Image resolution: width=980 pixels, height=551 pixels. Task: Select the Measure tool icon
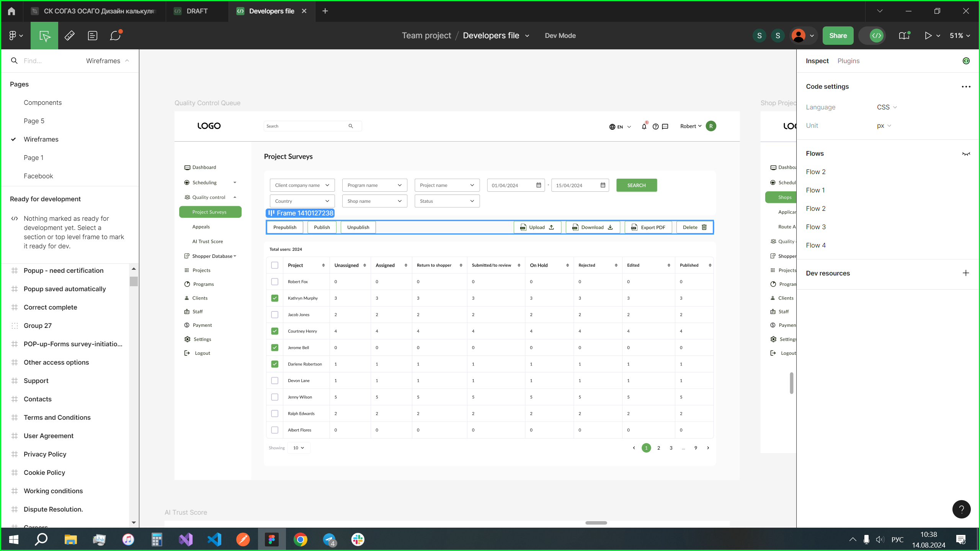click(69, 36)
